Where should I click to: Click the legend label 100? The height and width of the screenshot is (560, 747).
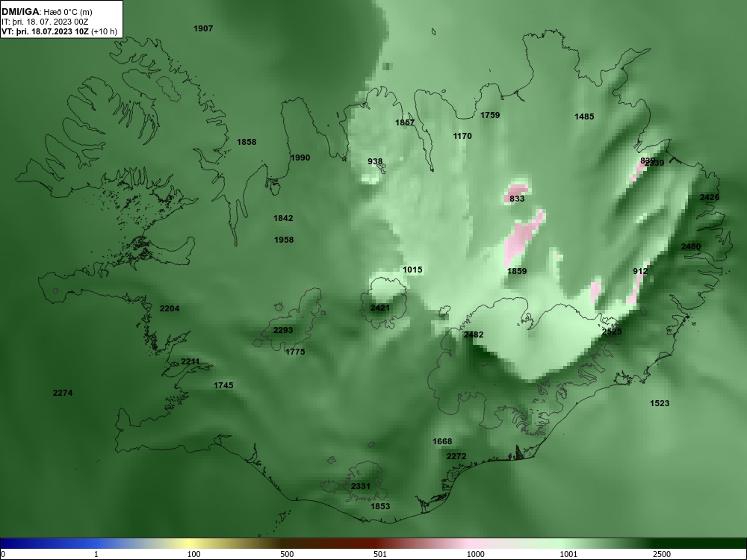194,554
